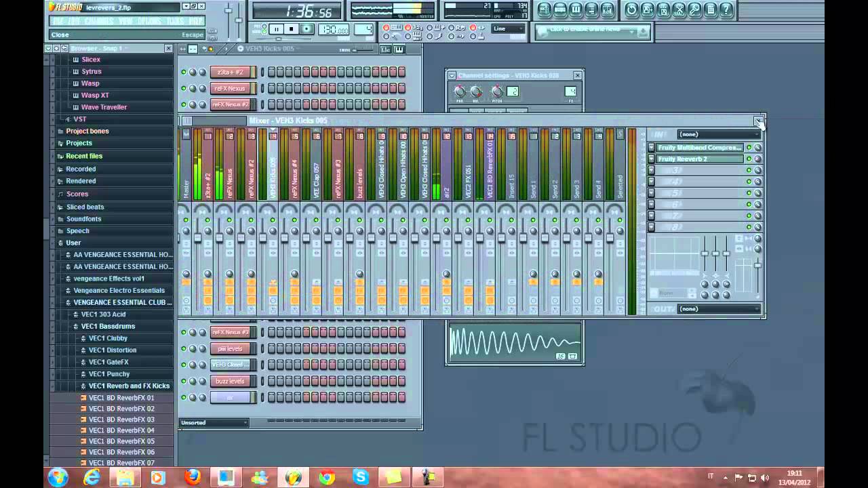Expand the VEC1 303 Acid folder
This screenshot has width=868, height=488.
pos(103,314)
